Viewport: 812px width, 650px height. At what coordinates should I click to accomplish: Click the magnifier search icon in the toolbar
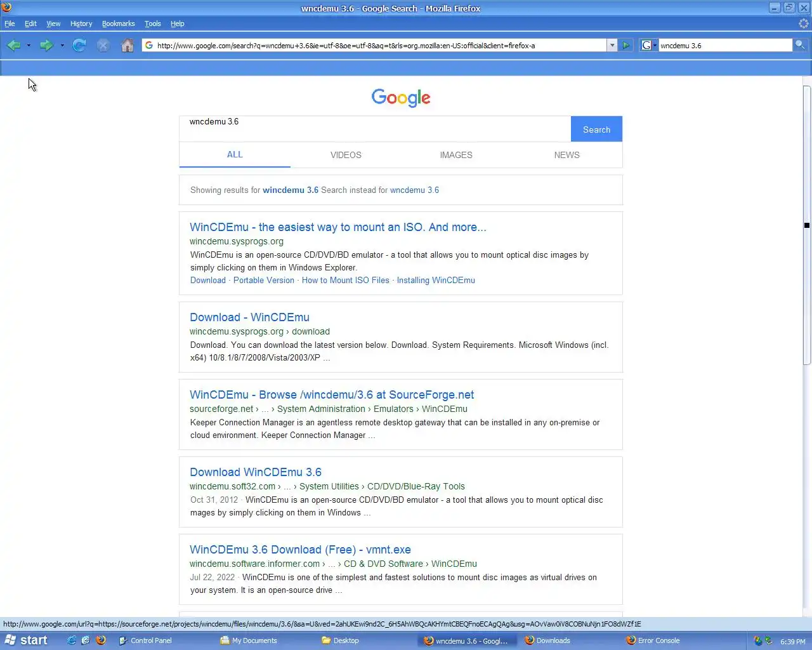pos(800,45)
